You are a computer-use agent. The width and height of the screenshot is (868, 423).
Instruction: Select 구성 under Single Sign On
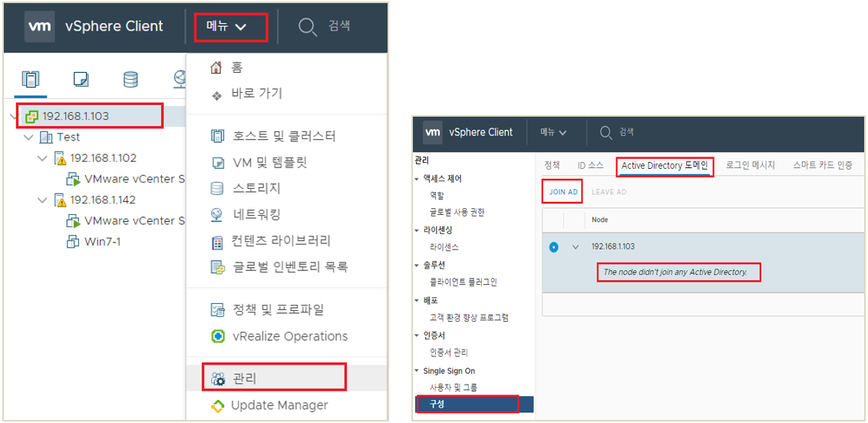click(x=474, y=404)
